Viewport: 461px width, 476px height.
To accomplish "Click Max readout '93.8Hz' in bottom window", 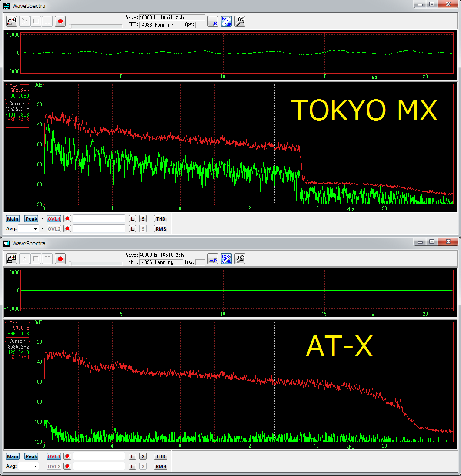I will [21, 328].
